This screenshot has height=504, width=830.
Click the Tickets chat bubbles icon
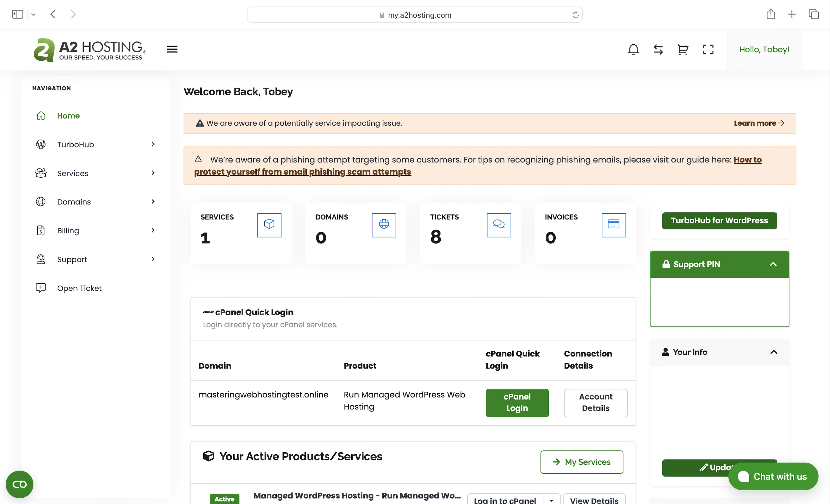pyautogui.click(x=498, y=225)
